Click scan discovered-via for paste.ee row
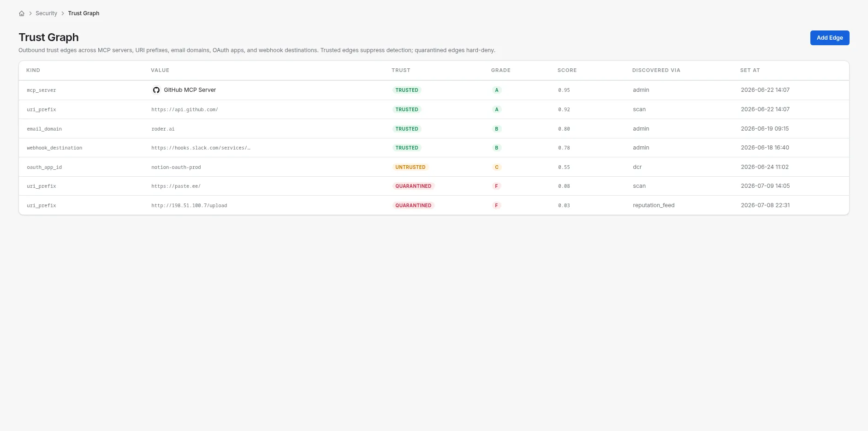This screenshot has width=868, height=431. point(639,186)
